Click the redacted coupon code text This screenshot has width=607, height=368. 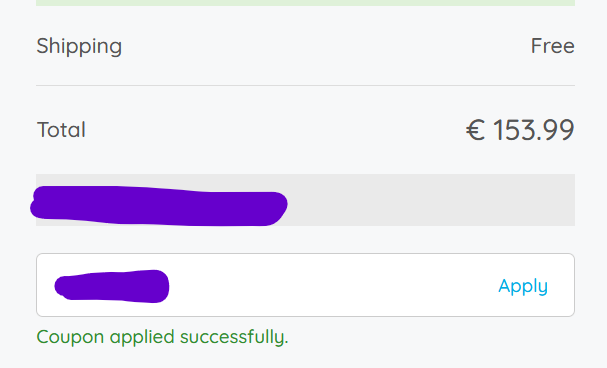[112, 286]
